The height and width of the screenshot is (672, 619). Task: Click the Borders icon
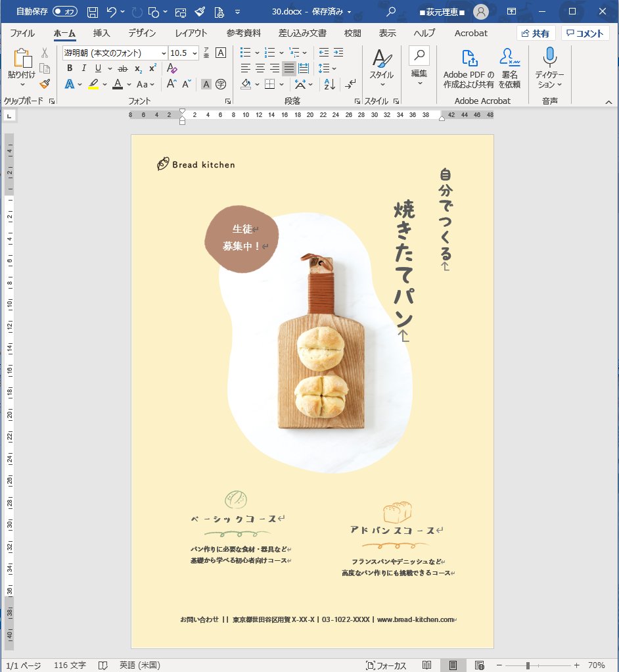point(270,84)
